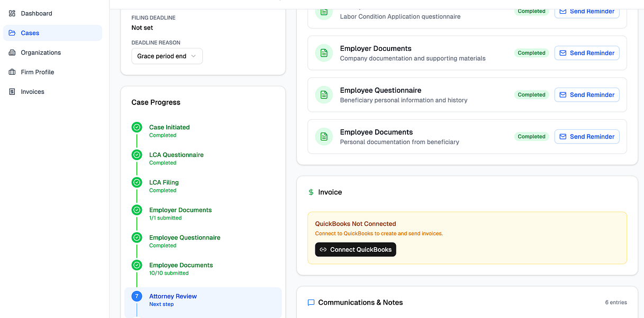Click the Filing Deadline Not set value
This screenshot has height=318, width=644.
(x=142, y=28)
